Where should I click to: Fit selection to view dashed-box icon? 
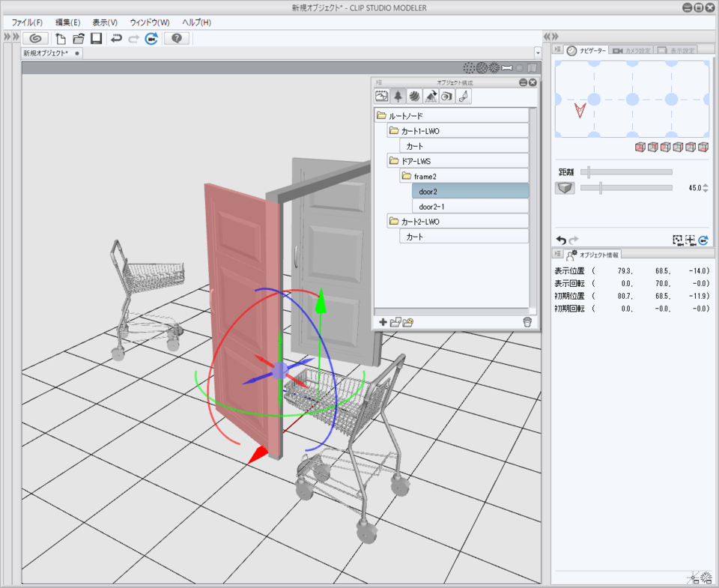(x=678, y=240)
